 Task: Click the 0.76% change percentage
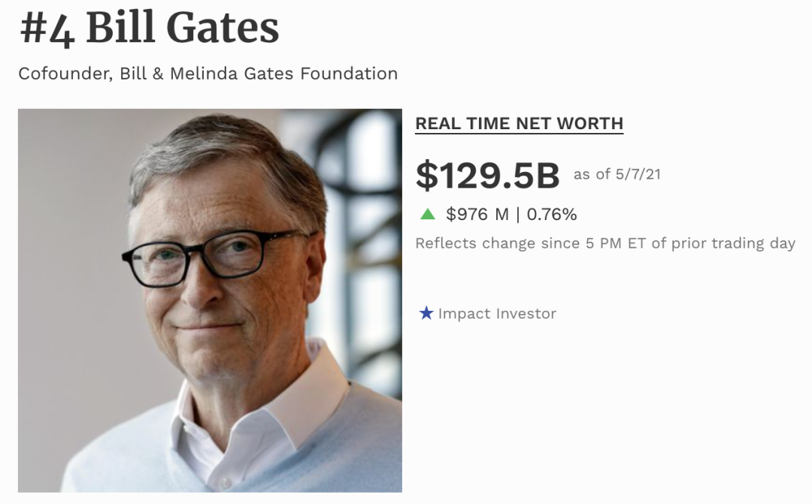click(552, 214)
